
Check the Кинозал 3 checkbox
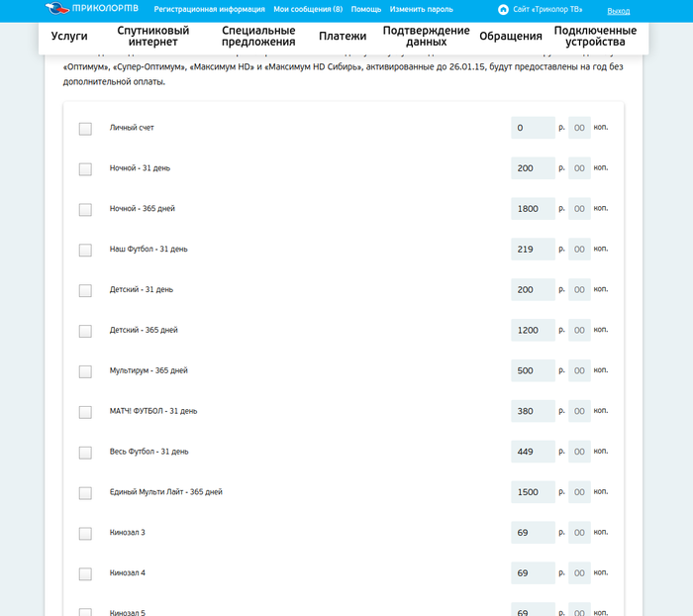[85, 534]
